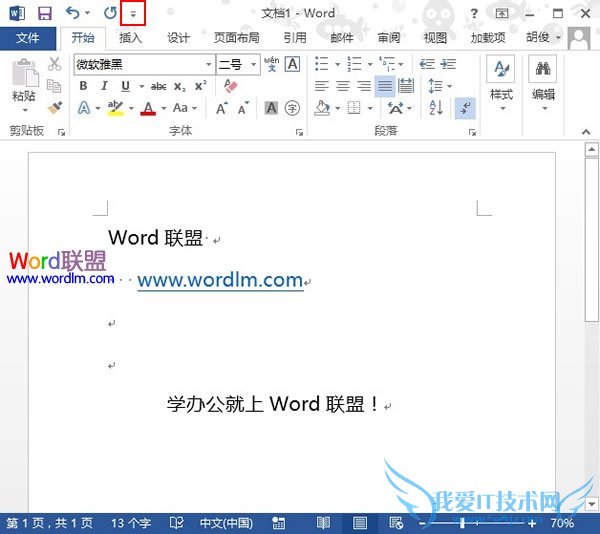
Task: Switch to the 页面布局 tab
Action: pos(236,38)
